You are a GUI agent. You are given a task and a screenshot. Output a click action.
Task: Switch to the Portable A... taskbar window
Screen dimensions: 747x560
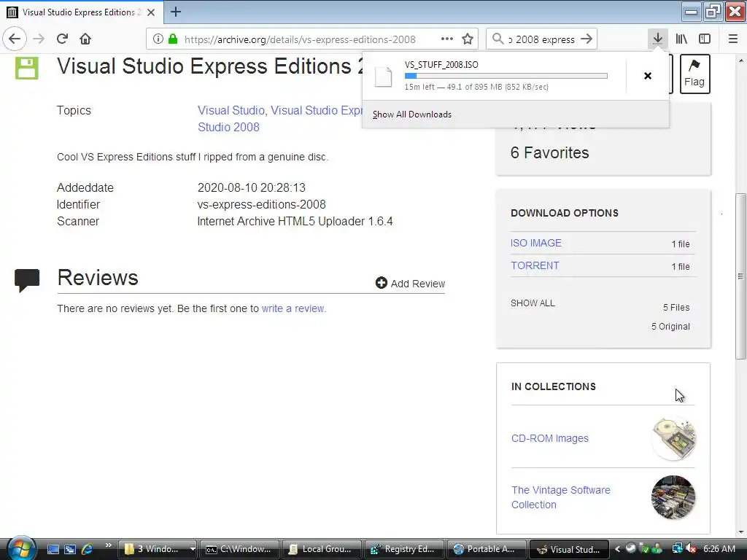[x=487, y=549]
